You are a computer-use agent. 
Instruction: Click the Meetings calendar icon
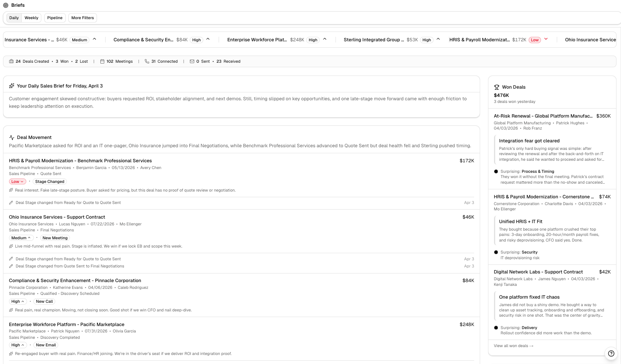click(x=102, y=62)
